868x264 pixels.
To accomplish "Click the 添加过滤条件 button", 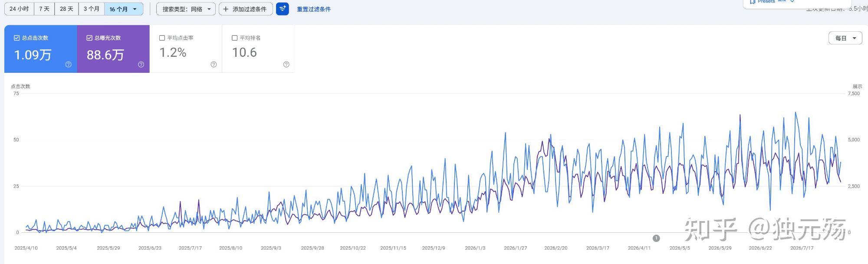I will tap(246, 9).
